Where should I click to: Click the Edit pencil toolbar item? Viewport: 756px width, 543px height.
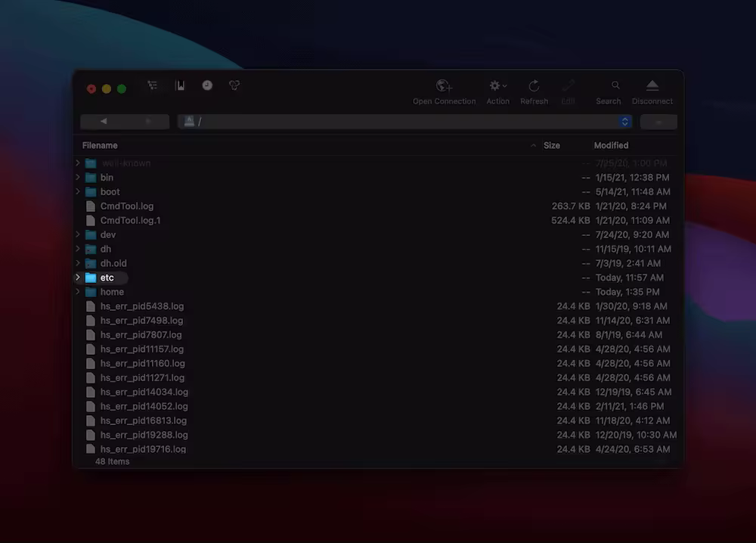coord(568,86)
